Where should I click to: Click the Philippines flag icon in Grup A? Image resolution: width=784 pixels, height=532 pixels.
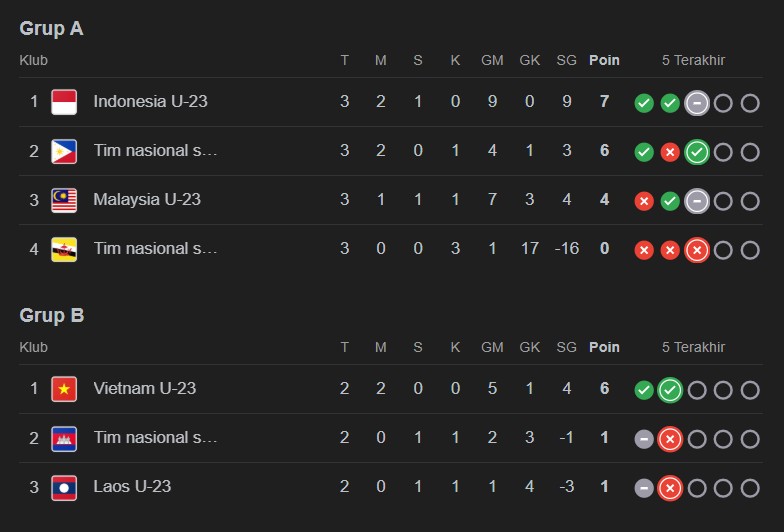64,151
